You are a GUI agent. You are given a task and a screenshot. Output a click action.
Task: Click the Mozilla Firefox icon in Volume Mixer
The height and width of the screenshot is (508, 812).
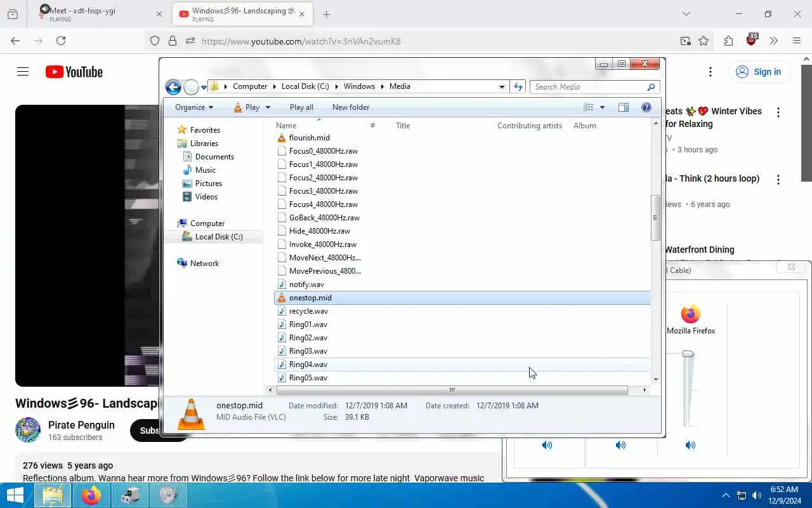(690, 314)
